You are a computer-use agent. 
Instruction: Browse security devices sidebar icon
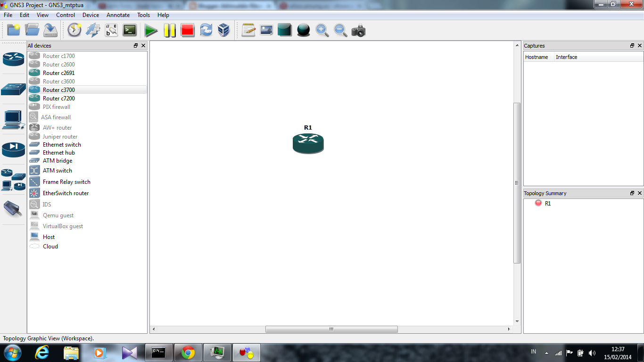point(13,149)
